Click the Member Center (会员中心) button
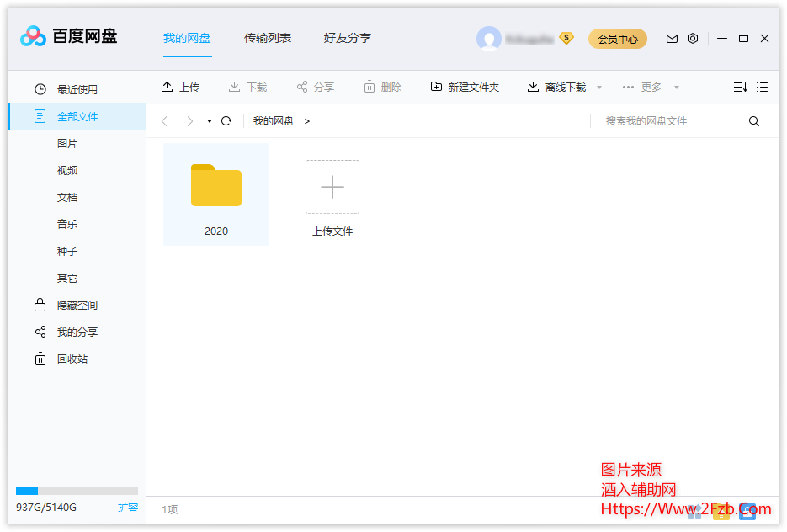Screen dimensions: 787x532 pos(618,39)
